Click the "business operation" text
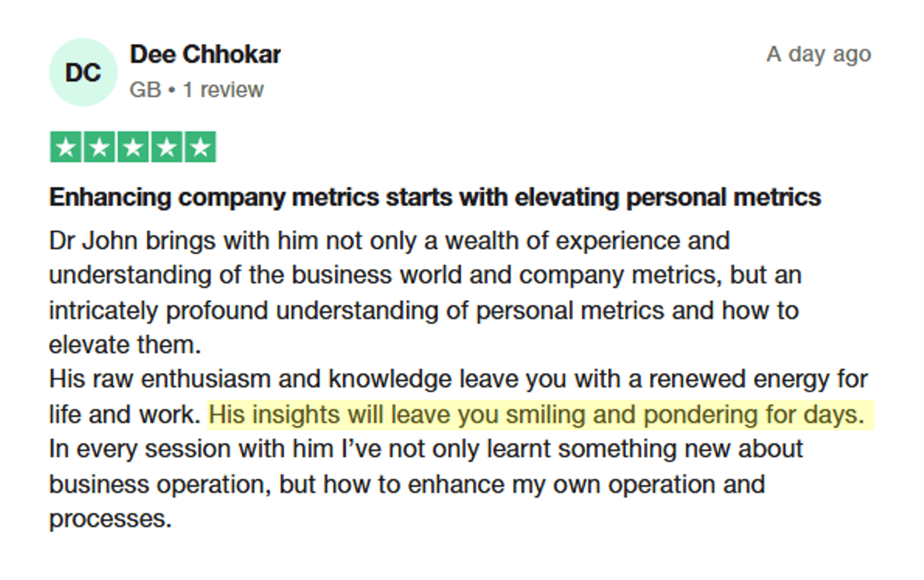 (159, 484)
